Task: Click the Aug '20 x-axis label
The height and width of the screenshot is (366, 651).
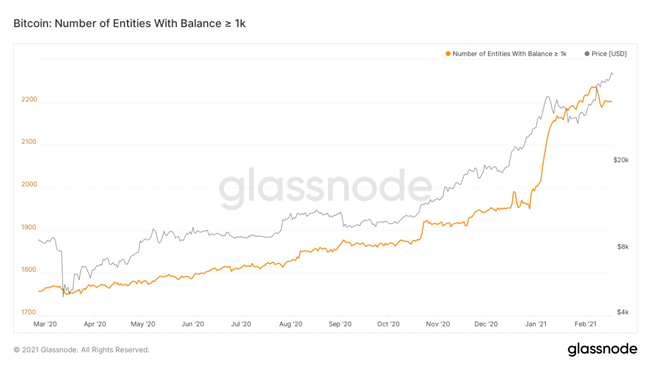Action: (291, 324)
